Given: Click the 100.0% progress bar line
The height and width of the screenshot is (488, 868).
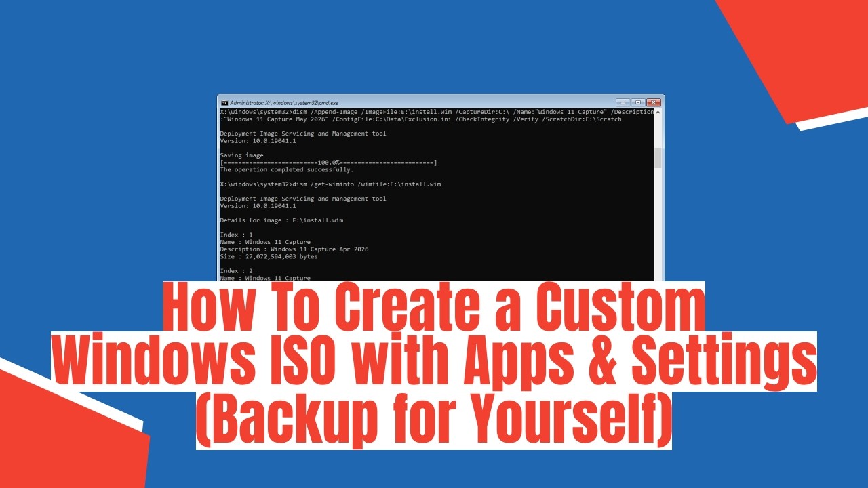Looking at the screenshot, I should [328, 163].
